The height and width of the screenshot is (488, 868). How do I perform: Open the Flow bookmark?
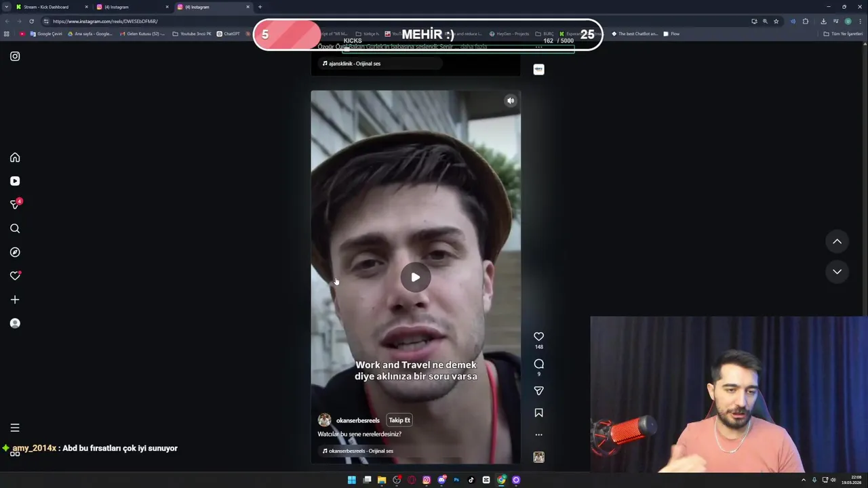671,34
